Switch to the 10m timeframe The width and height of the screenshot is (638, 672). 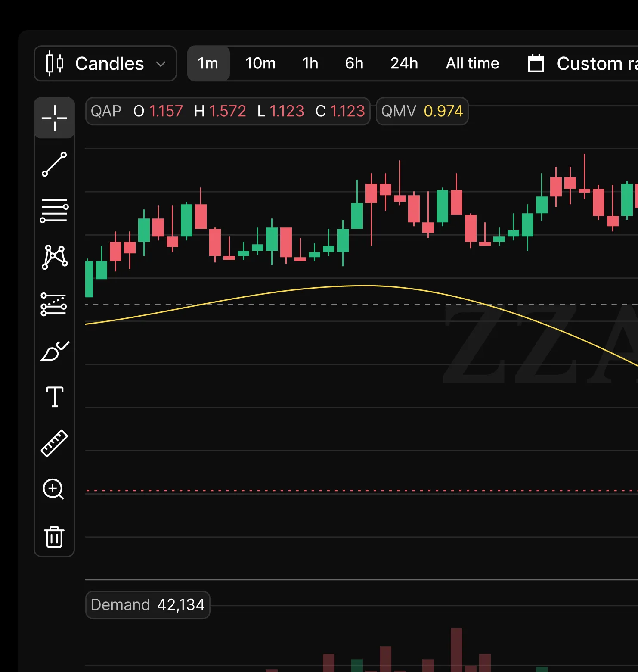260,63
